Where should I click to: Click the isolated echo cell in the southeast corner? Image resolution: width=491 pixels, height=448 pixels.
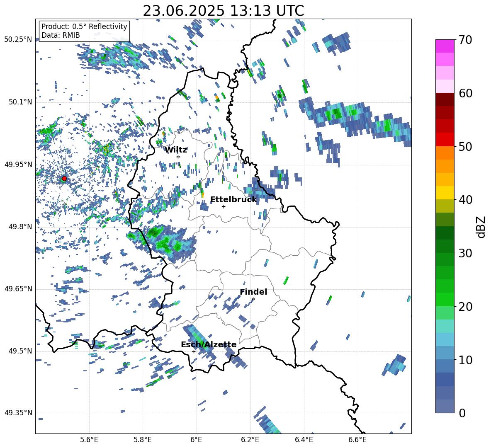[394, 365]
